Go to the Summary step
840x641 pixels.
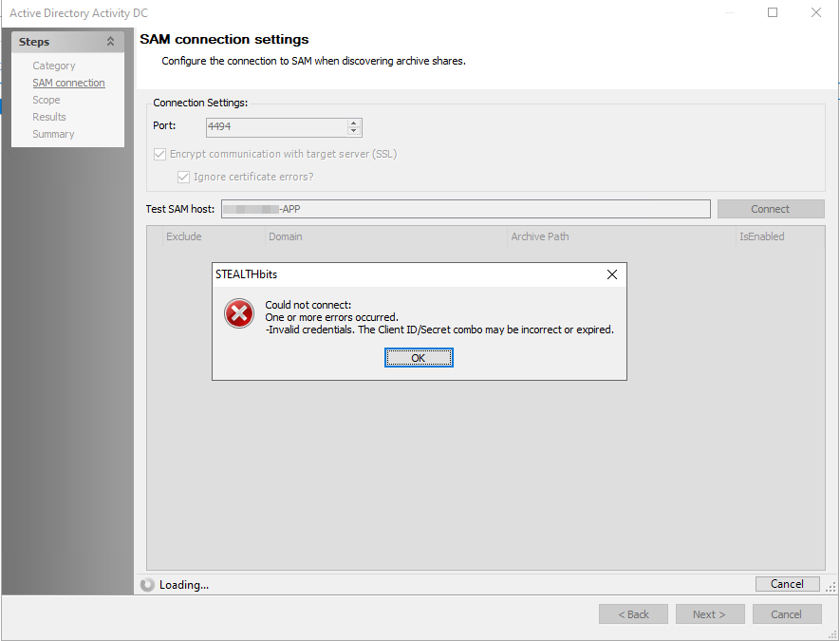[x=53, y=134]
